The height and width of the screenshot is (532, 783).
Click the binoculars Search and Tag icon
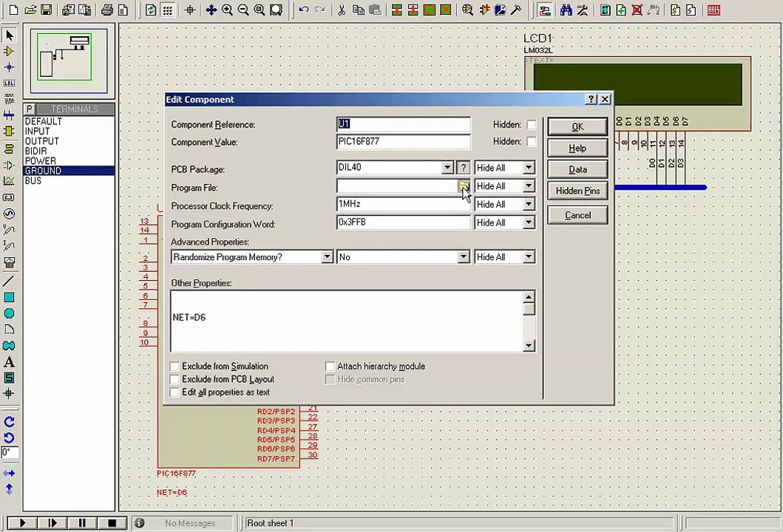pos(566,10)
